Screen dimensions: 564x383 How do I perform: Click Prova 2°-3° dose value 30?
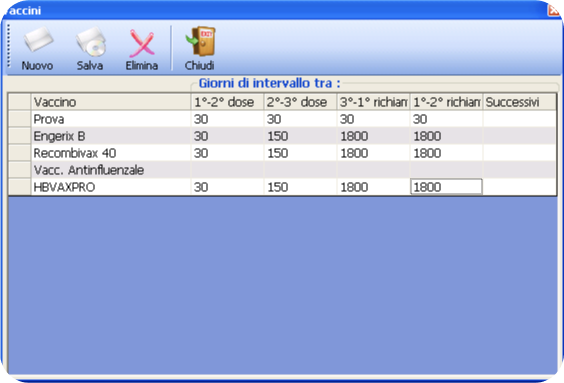[x=300, y=119]
